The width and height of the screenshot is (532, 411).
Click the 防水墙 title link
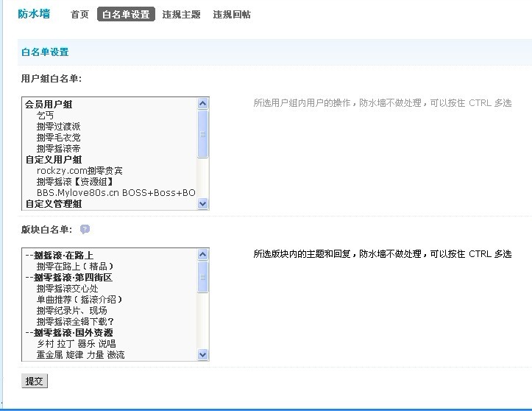pos(34,14)
